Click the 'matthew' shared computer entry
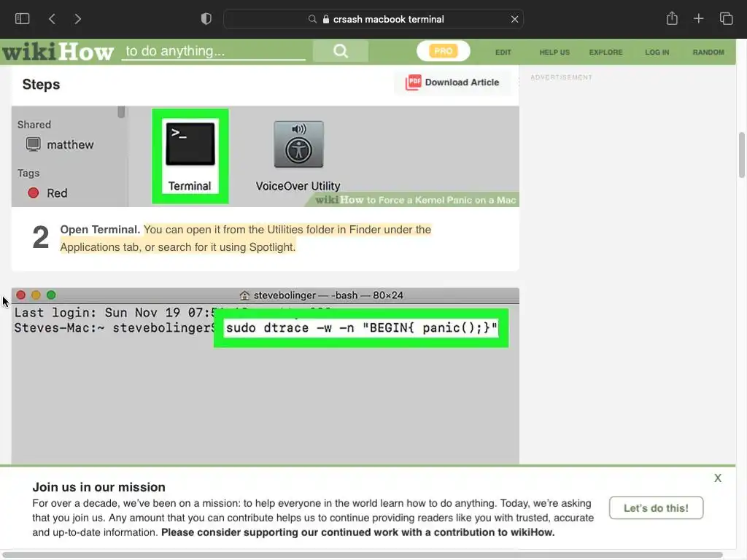This screenshot has width=747, height=560. coord(60,144)
